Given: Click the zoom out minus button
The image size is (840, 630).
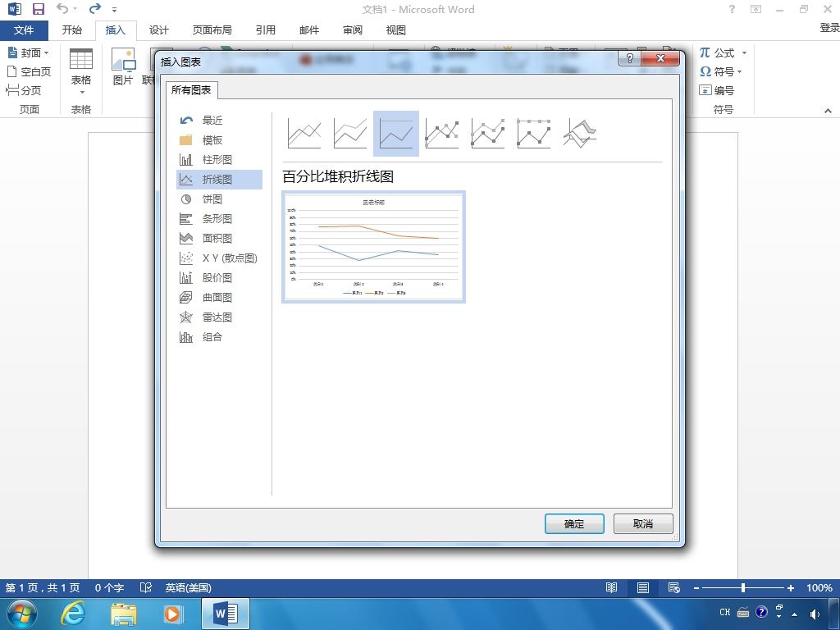Looking at the screenshot, I should [x=696, y=588].
